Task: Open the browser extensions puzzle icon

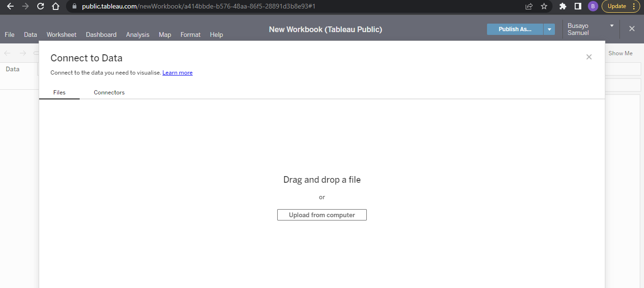Action: point(562,6)
